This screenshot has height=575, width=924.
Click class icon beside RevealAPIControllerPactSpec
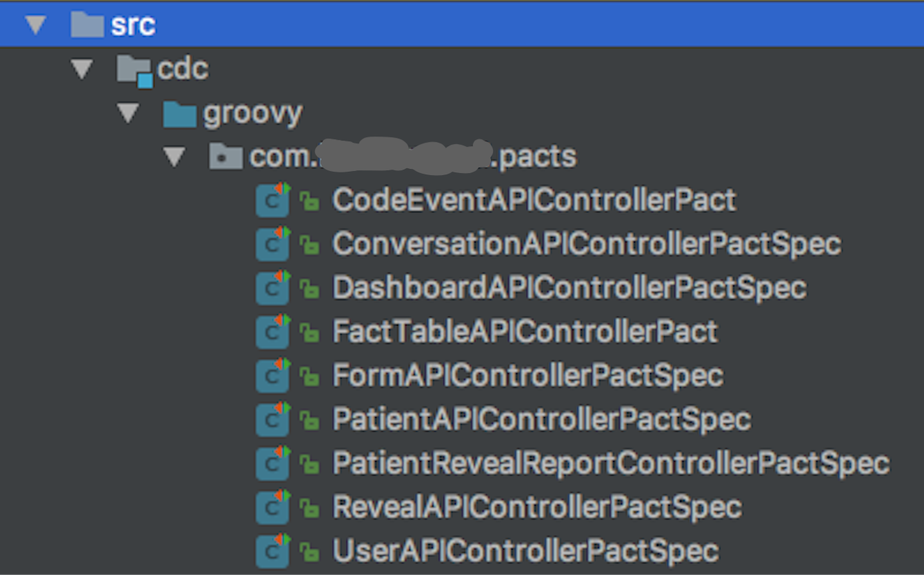(x=273, y=507)
